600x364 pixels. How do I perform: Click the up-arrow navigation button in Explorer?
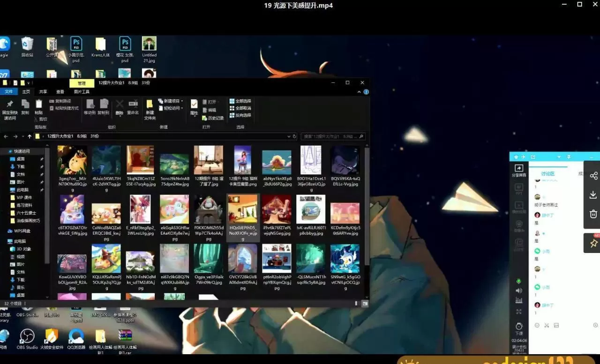click(x=30, y=136)
